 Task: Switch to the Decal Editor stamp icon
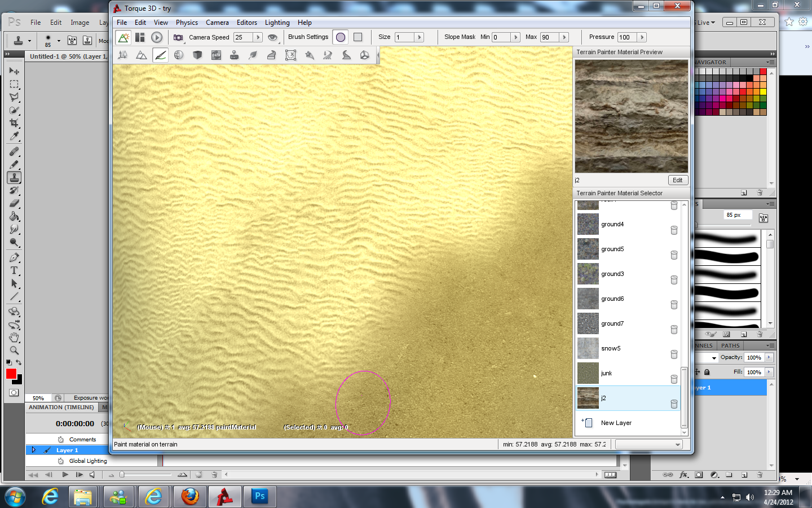click(234, 55)
